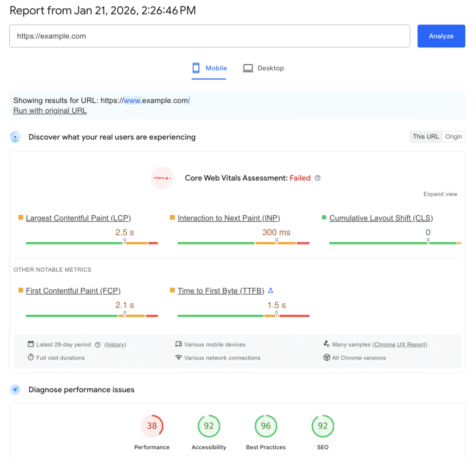The image size is (476, 459).
Task: Switch to the Desktop tab
Action: tap(264, 68)
